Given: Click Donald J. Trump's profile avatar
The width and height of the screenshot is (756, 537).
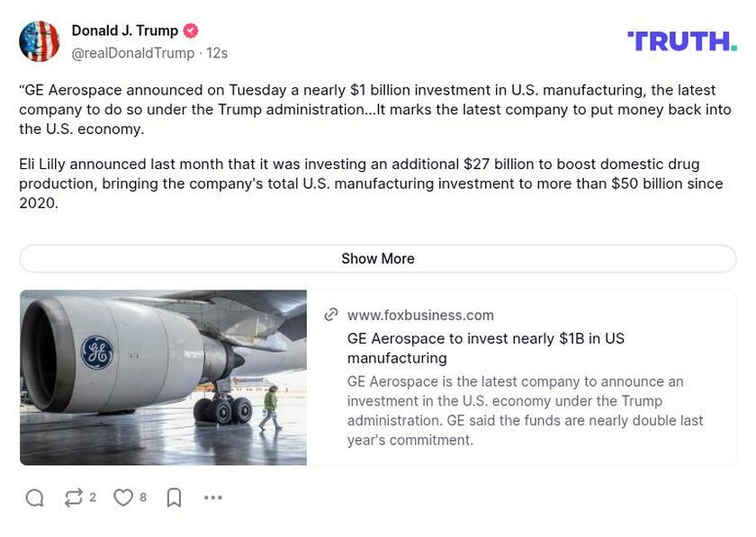Looking at the screenshot, I should [38, 40].
